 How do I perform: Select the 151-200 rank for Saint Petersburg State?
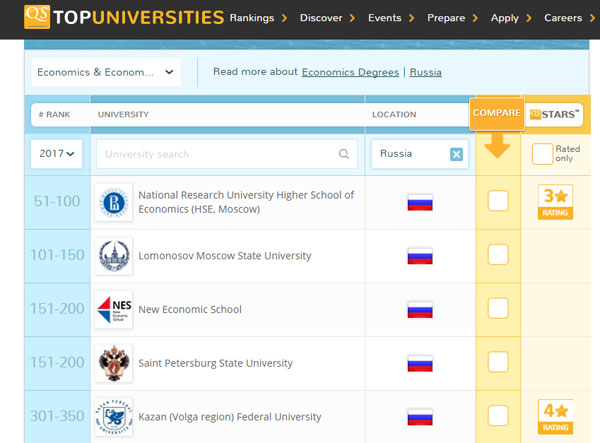[57, 362]
